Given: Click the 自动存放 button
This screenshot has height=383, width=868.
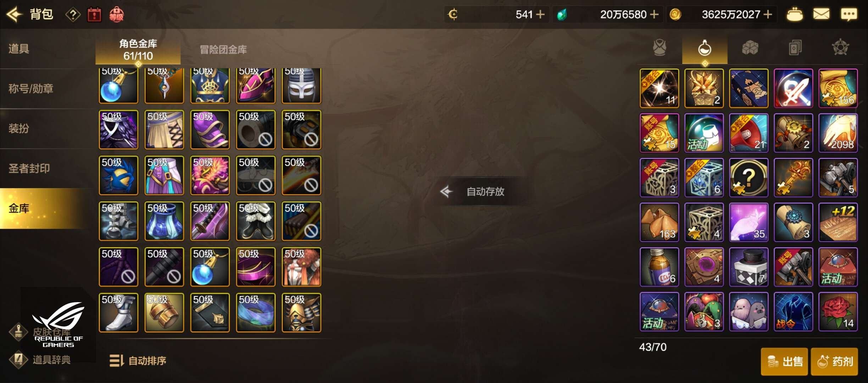Looking at the screenshot, I should 475,191.
